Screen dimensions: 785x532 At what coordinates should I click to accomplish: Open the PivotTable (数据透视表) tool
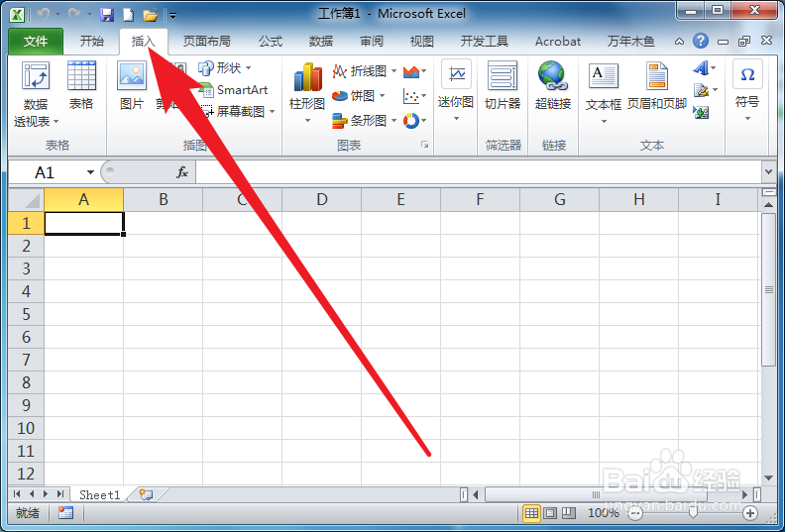[x=36, y=93]
